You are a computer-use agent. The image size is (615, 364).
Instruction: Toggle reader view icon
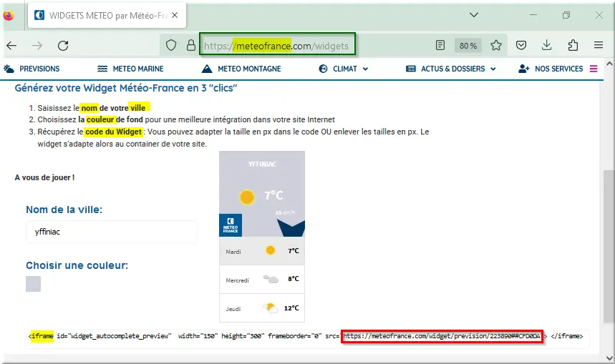(440, 45)
